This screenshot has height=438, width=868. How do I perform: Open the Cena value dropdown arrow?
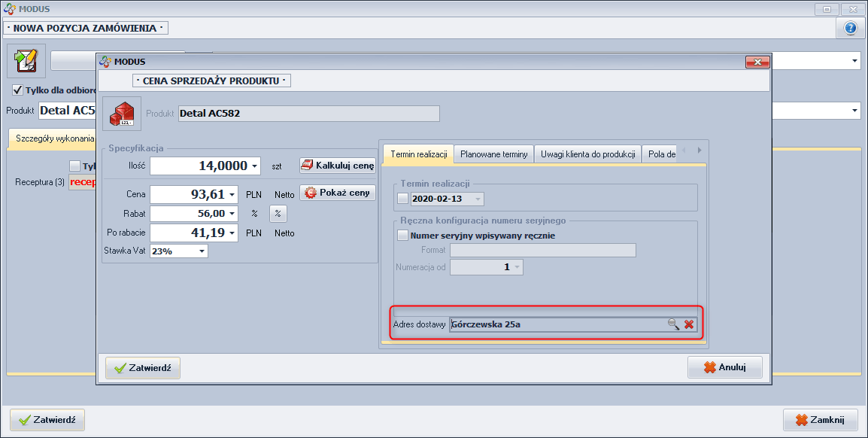tap(232, 195)
